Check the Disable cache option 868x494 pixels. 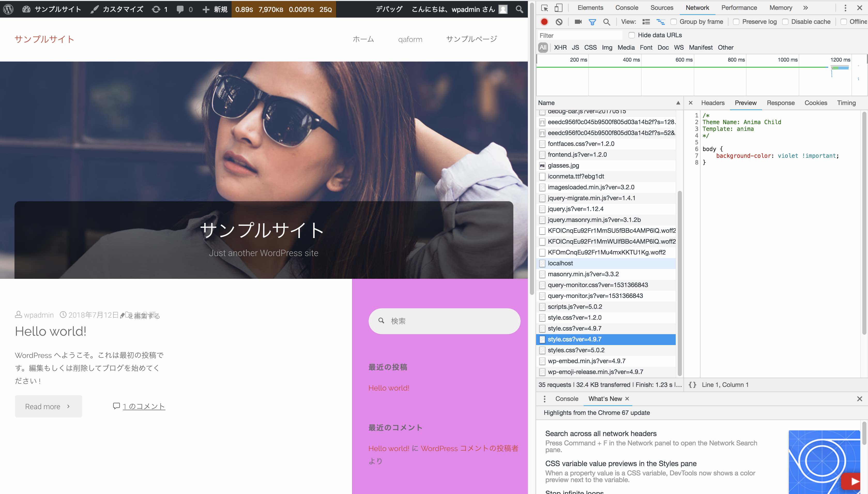click(x=785, y=22)
